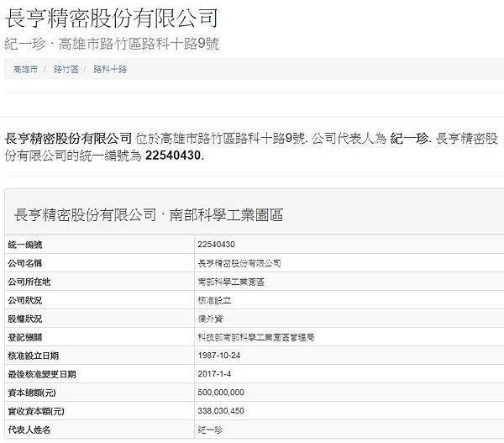504x443 pixels.
Task: Open the 路科十路 breadcrumb link
Action: coord(110,69)
